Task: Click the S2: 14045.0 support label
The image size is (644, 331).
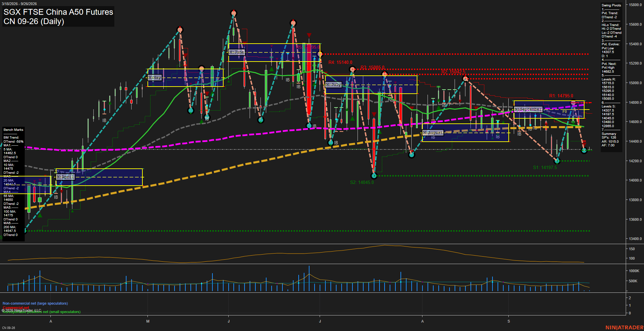Action: coord(362,183)
